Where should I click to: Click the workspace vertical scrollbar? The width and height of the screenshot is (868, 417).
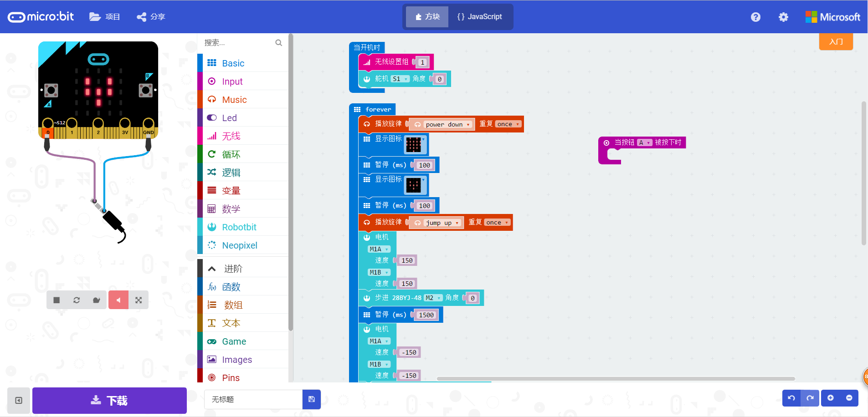863,173
